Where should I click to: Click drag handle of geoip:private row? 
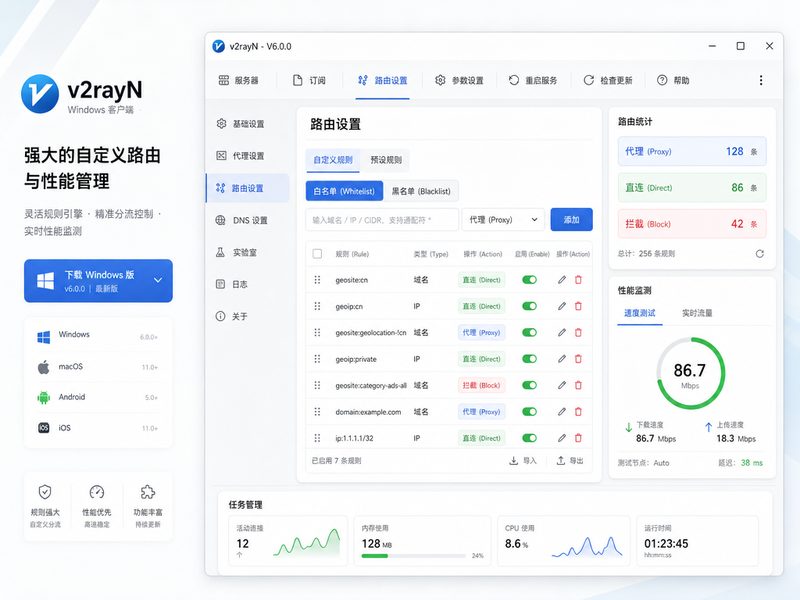click(317, 359)
